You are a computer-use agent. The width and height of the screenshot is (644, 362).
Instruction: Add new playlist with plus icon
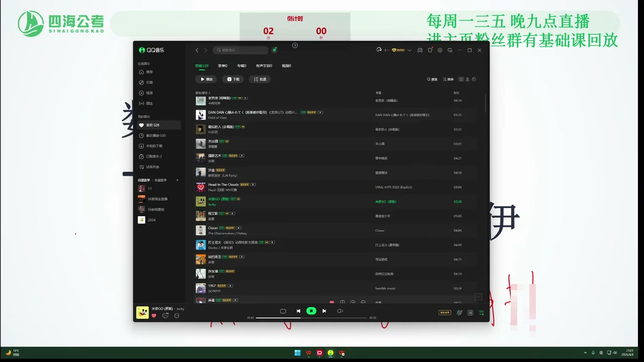point(177,180)
